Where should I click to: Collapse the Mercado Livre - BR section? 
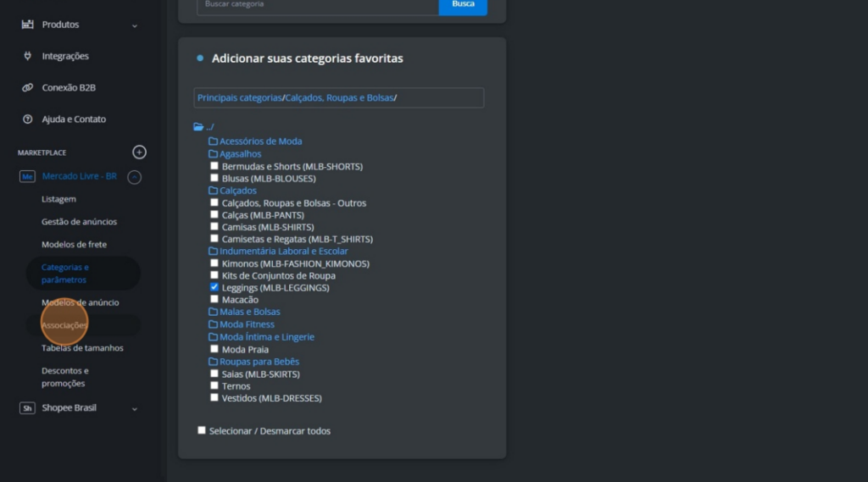[x=134, y=177]
